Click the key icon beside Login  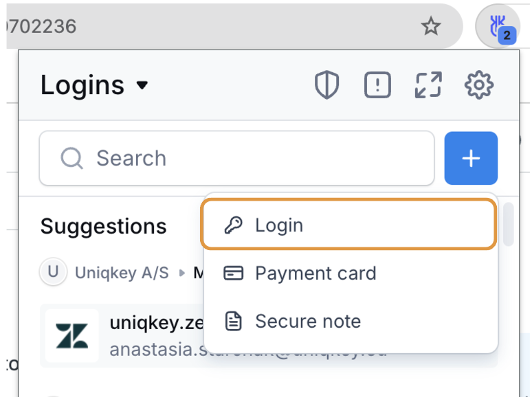tap(234, 225)
